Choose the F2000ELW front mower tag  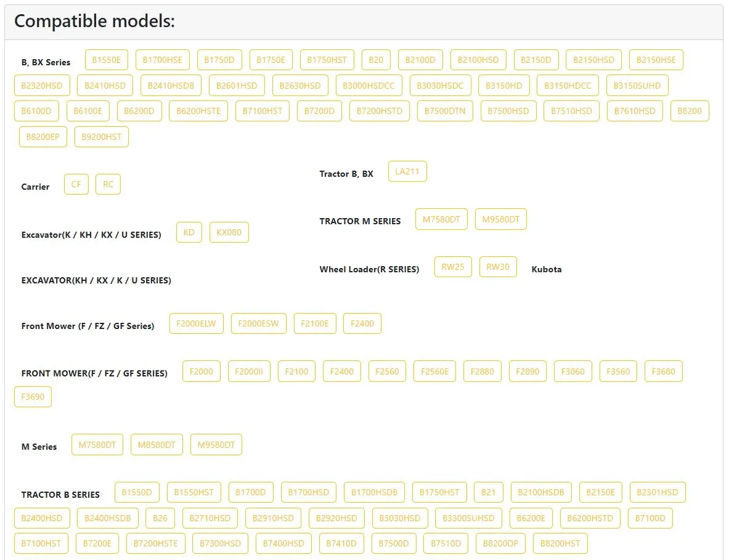tap(196, 323)
